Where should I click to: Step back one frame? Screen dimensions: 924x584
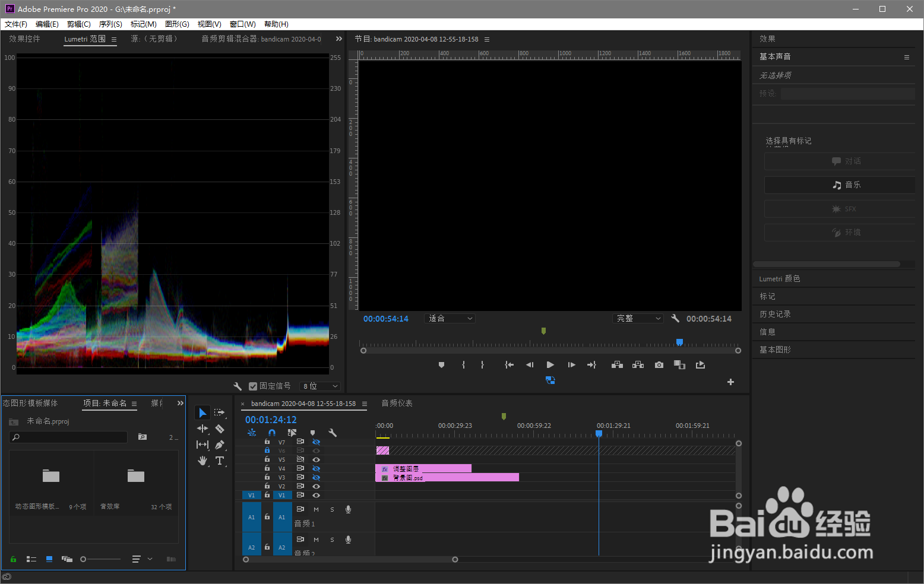[530, 365]
